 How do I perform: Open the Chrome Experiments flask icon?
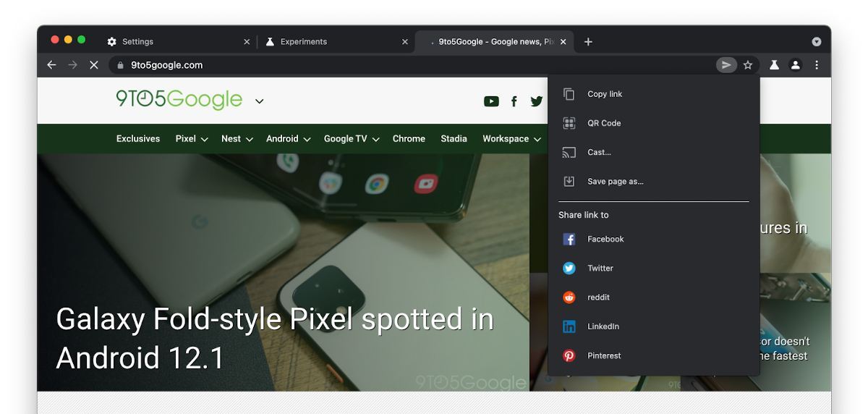point(774,65)
